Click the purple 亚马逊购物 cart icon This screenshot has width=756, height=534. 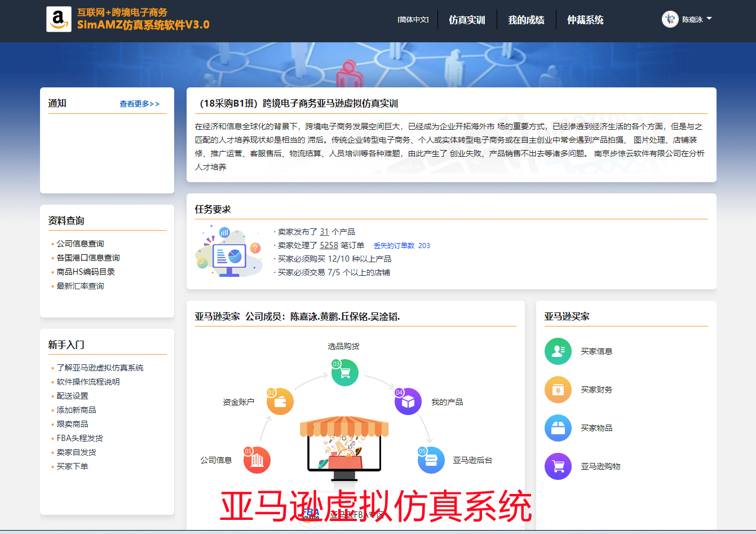click(x=558, y=466)
